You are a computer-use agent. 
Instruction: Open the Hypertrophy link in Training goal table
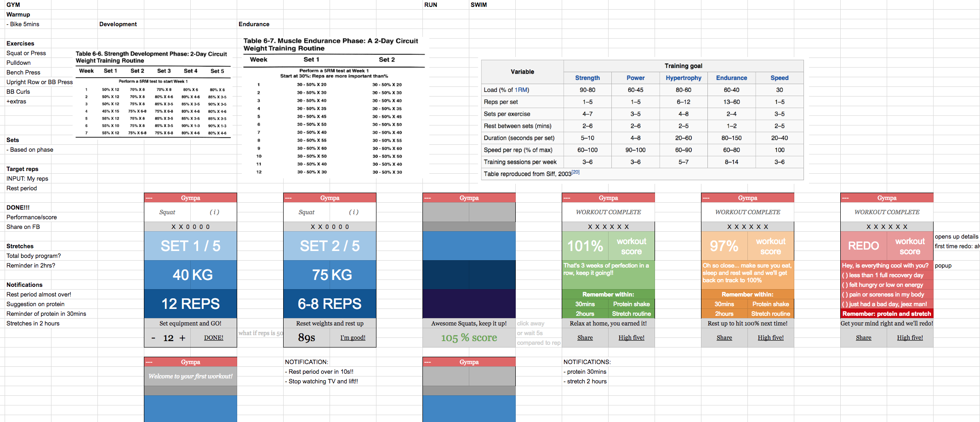coord(684,78)
